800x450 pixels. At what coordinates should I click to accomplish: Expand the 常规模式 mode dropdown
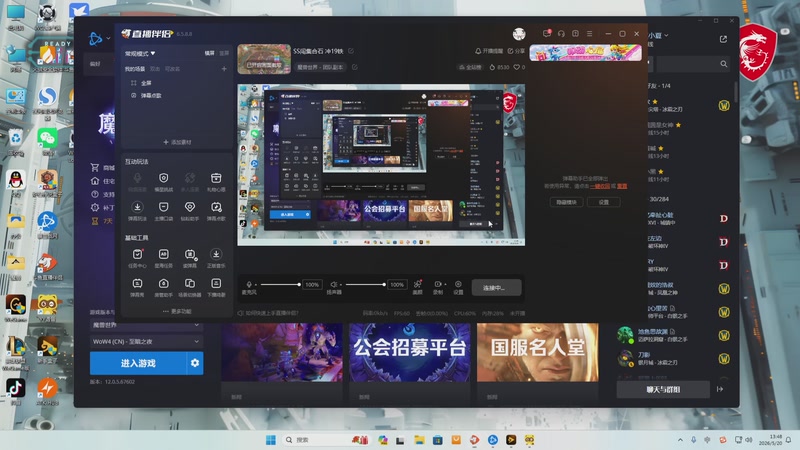(x=140, y=53)
